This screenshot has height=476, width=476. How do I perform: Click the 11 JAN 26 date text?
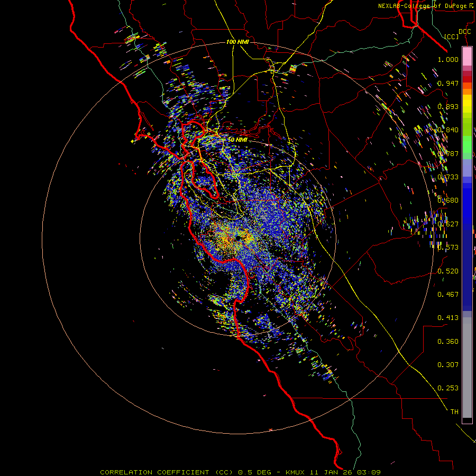pos(332,472)
